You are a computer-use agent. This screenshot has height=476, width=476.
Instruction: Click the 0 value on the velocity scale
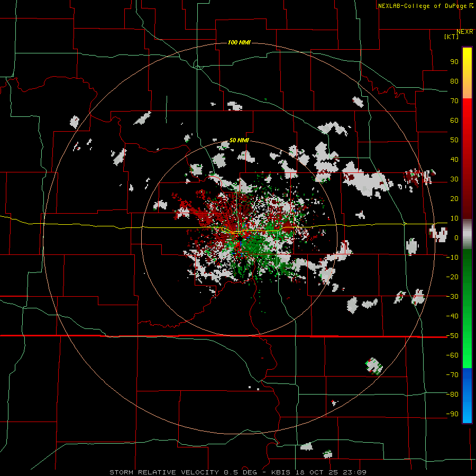[456, 238]
